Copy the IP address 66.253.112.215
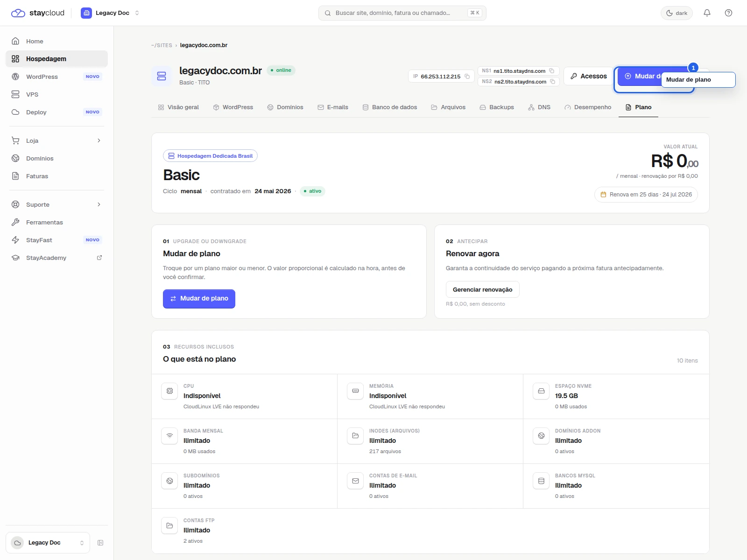The width and height of the screenshot is (747, 560). click(x=467, y=77)
